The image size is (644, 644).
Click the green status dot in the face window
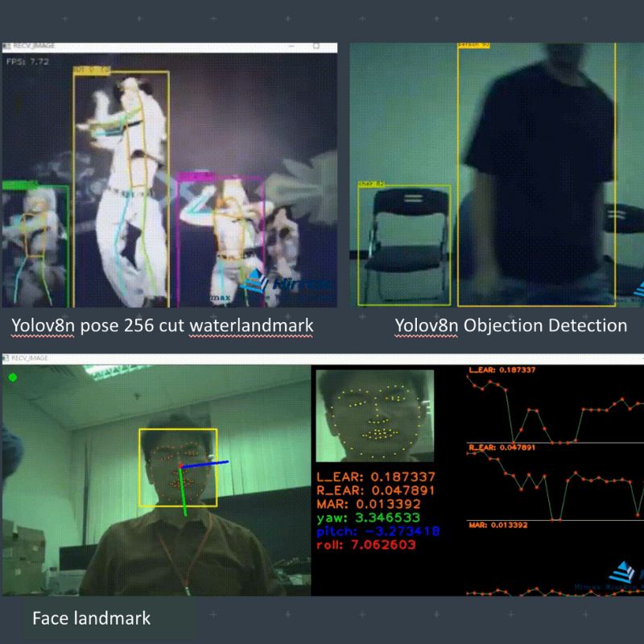pos(12,377)
